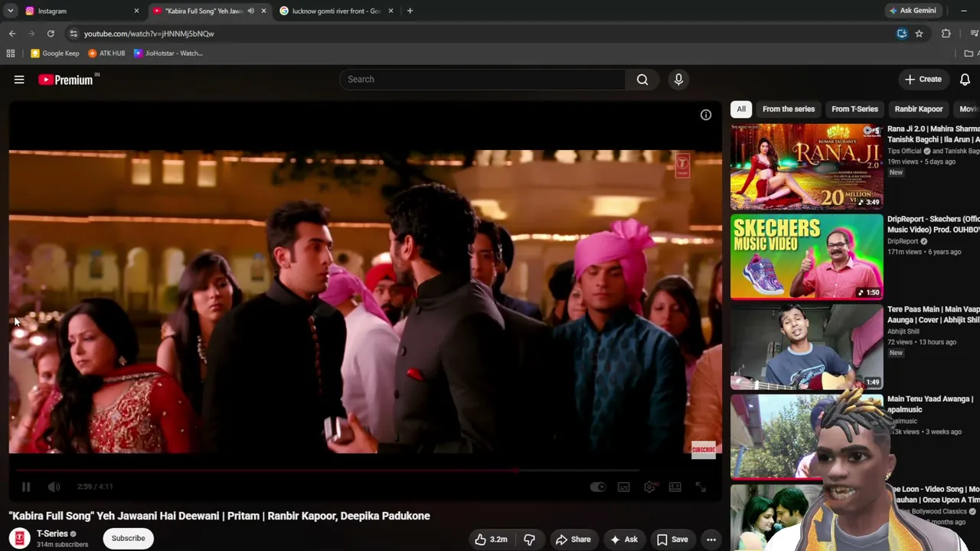Open the YouTube guide hamburger menu

click(19, 80)
